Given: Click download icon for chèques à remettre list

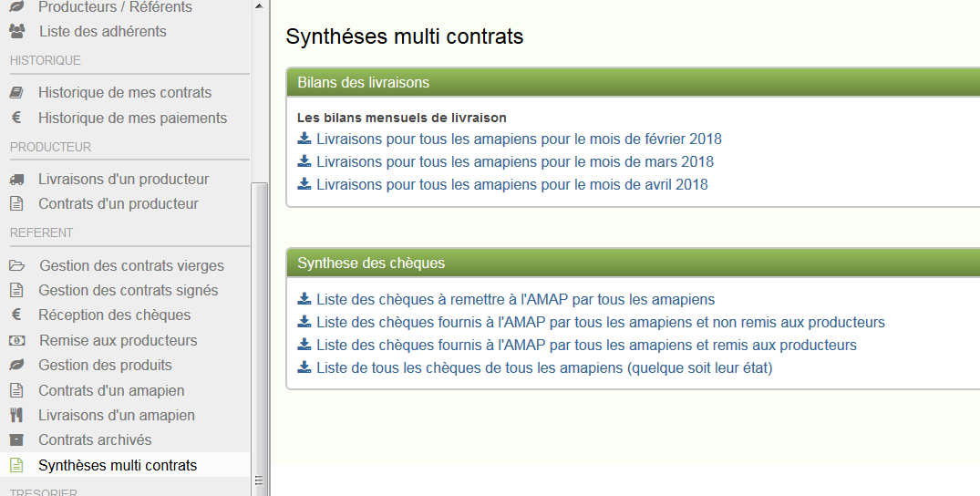Looking at the screenshot, I should [x=304, y=298].
